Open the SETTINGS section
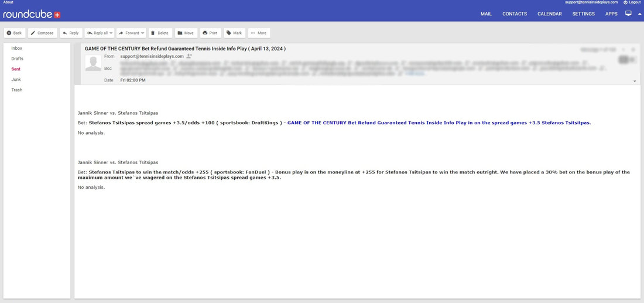The height and width of the screenshot is (303, 644). pyautogui.click(x=584, y=14)
